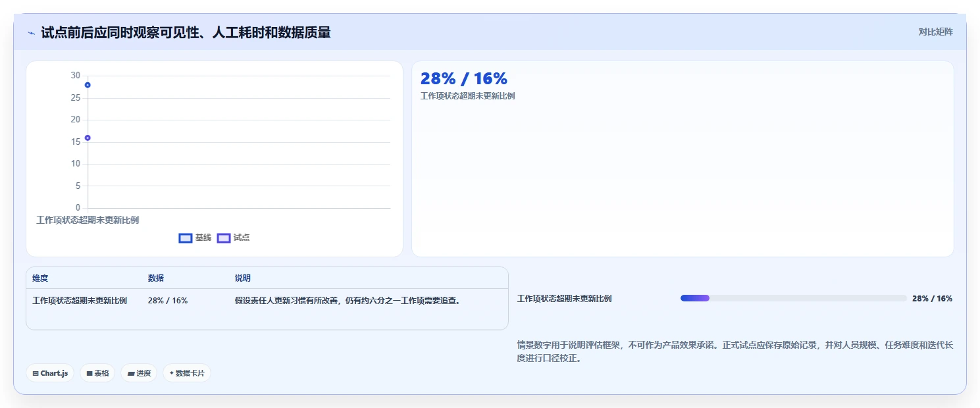Viewport: 980px width, 408px height.
Task: Select the Chart.js tag chip
Action: 50,373
